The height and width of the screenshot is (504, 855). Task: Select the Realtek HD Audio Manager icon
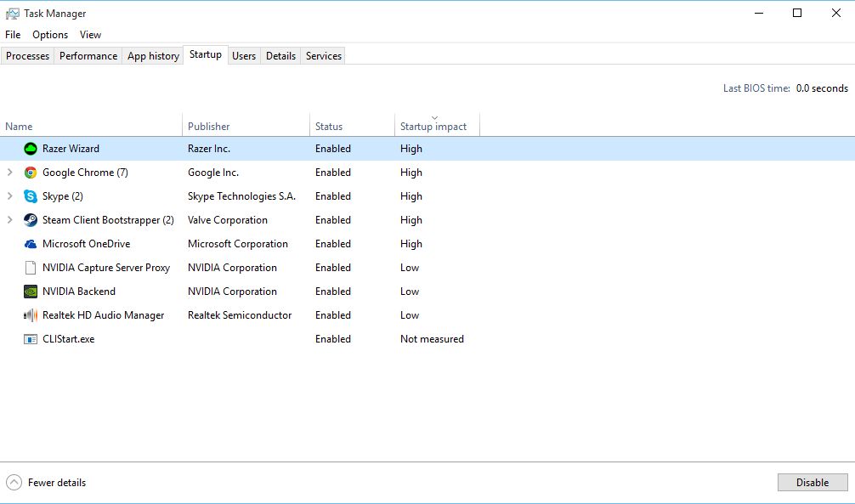pyautogui.click(x=29, y=315)
